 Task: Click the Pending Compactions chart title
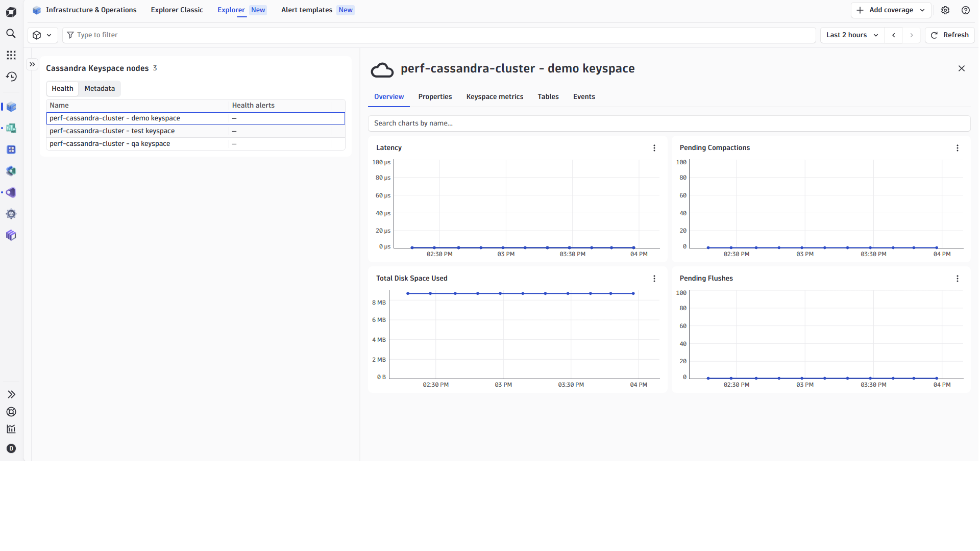click(x=715, y=148)
